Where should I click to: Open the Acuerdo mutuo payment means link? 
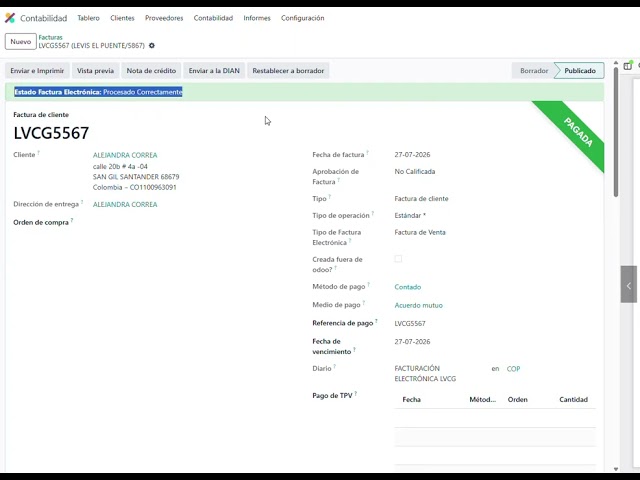[x=418, y=305]
